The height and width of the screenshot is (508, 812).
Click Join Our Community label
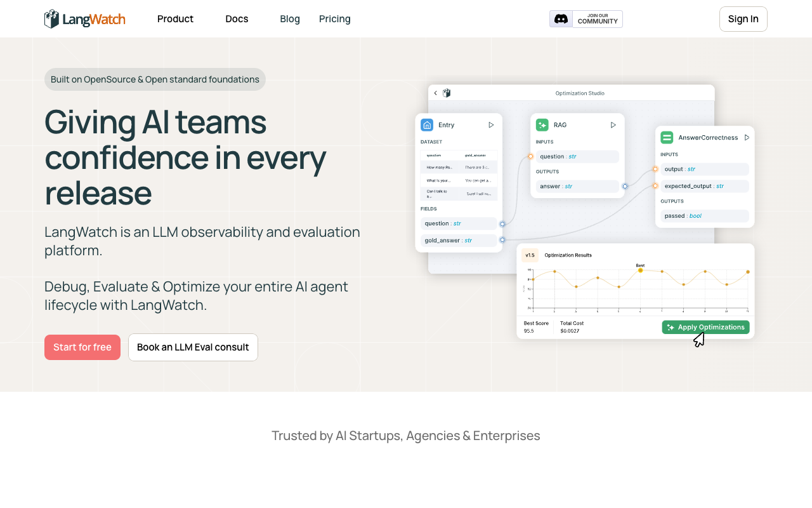598,19
